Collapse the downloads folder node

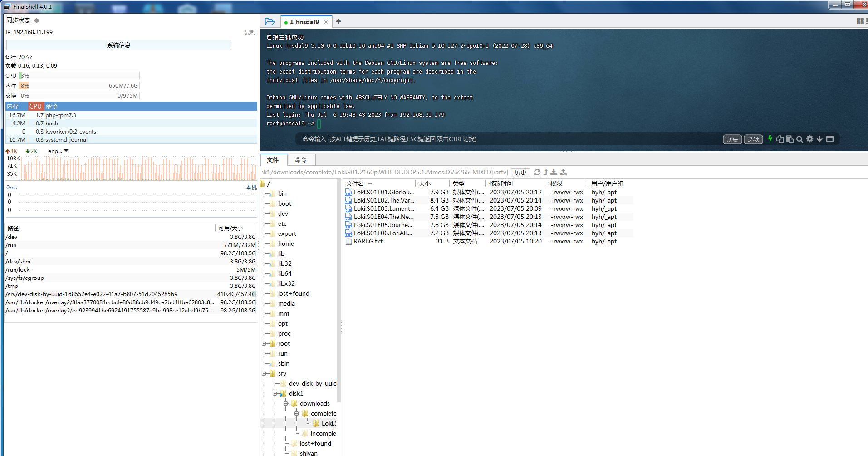point(286,404)
